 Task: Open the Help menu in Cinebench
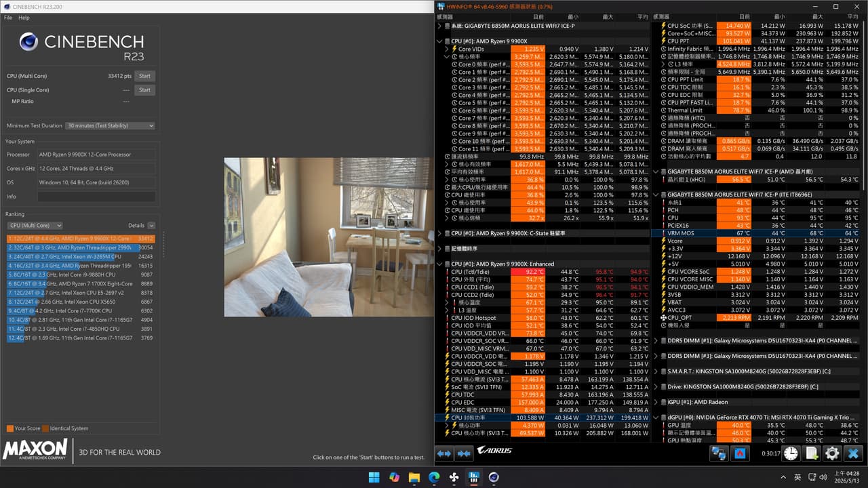(x=24, y=18)
